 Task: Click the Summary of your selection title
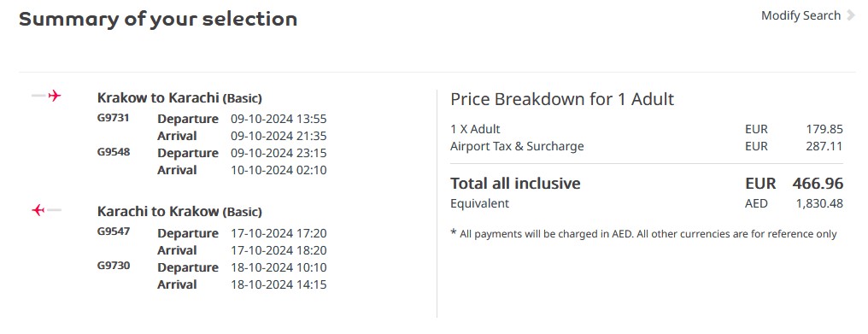click(158, 20)
